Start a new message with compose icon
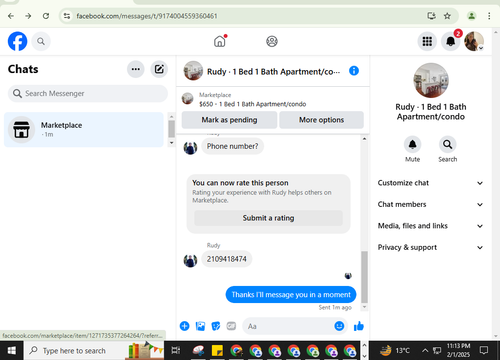This screenshot has height=360, width=500. coord(159,69)
